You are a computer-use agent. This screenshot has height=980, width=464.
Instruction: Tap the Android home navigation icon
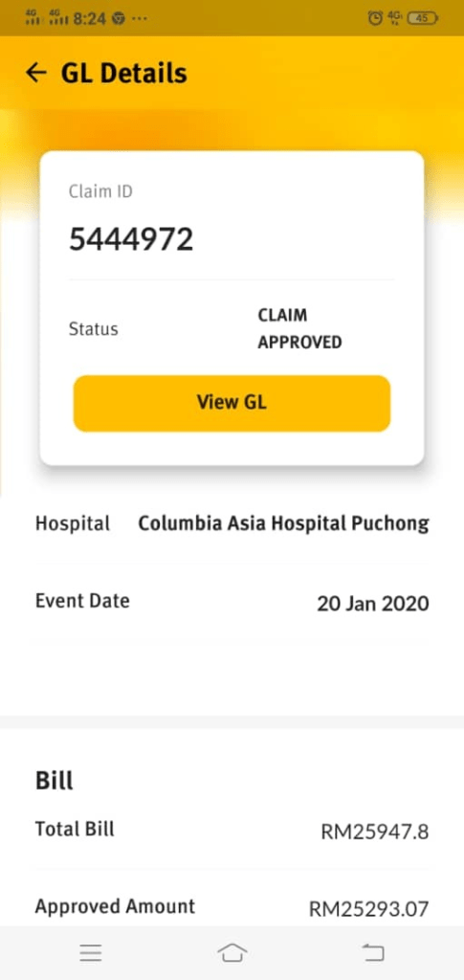232,952
